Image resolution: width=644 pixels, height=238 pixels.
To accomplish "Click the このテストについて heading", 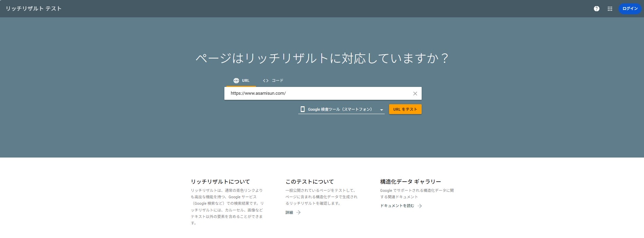I will 309,182.
